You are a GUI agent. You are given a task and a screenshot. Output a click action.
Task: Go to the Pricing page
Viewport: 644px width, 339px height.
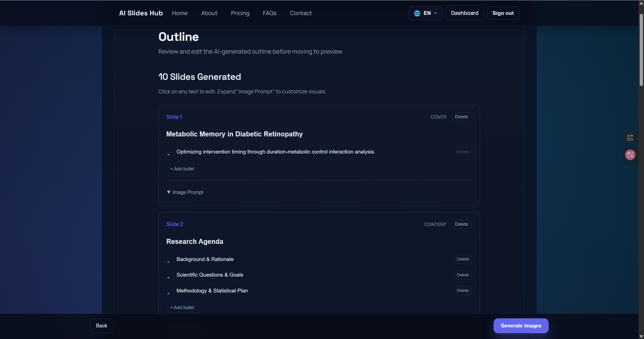pyautogui.click(x=240, y=13)
